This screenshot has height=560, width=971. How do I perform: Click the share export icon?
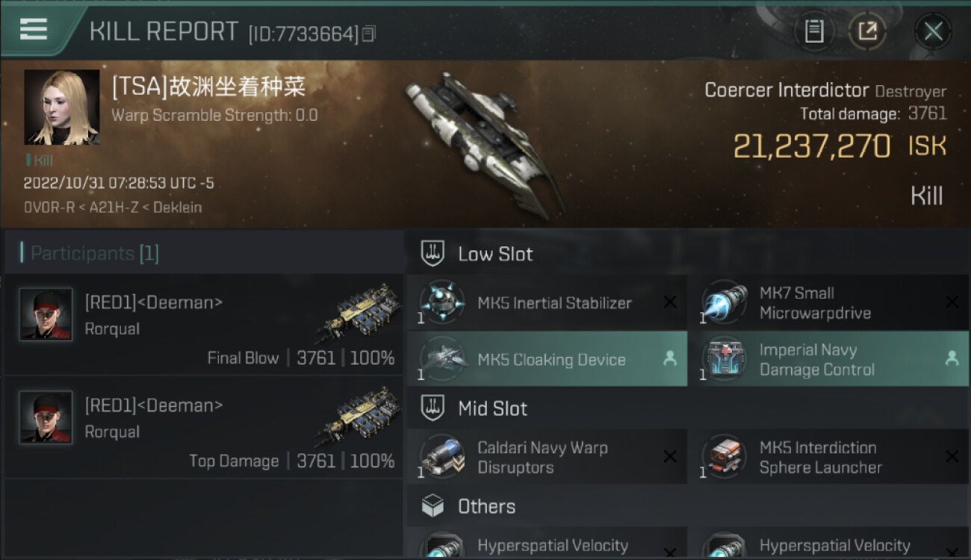(867, 31)
